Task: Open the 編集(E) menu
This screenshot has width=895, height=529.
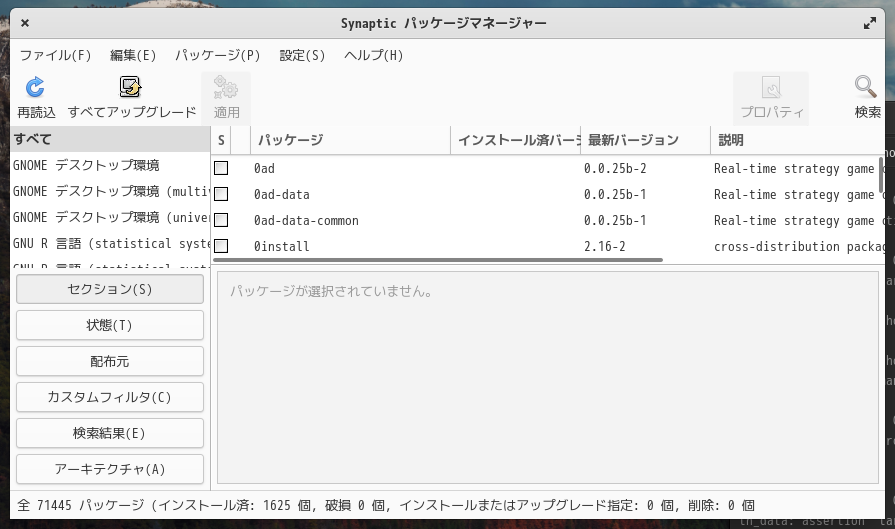Action: click(x=132, y=55)
